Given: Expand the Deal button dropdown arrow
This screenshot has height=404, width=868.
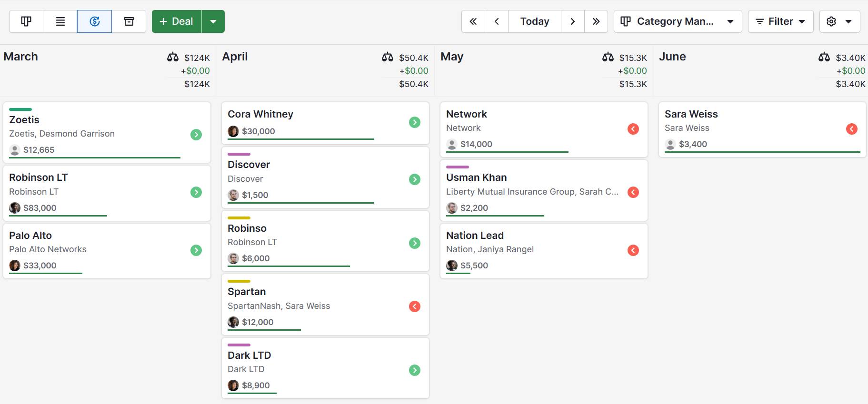Looking at the screenshot, I should (213, 21).
